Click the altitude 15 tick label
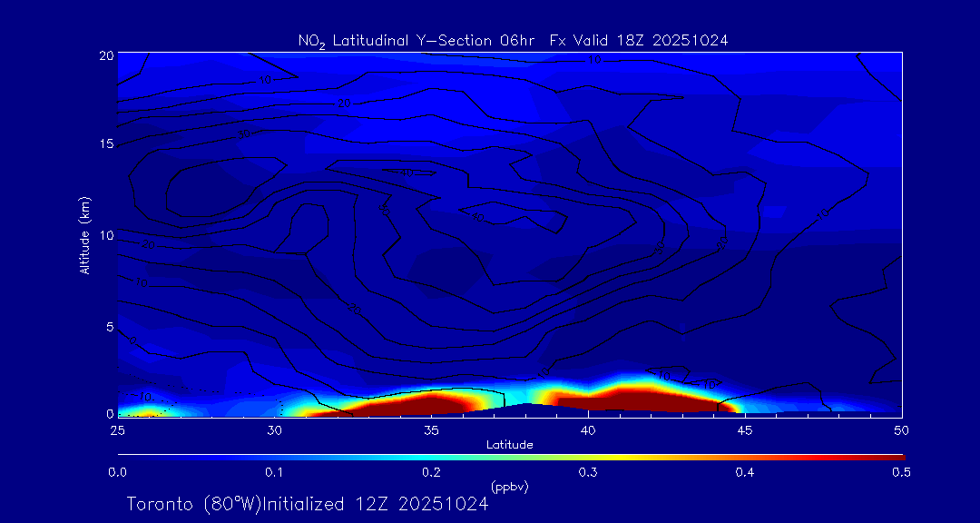The image size is (980, 523). click(104, 144)
